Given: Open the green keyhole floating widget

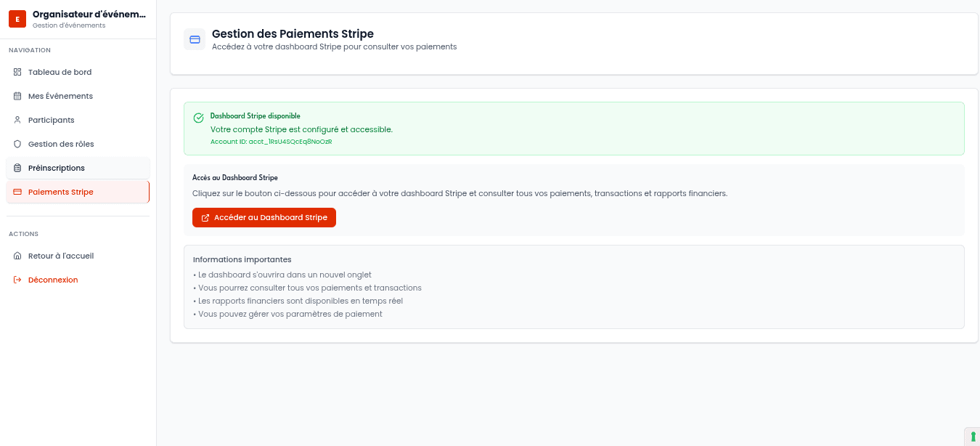Looking at the screenshot, I should [x=973, y=437].
